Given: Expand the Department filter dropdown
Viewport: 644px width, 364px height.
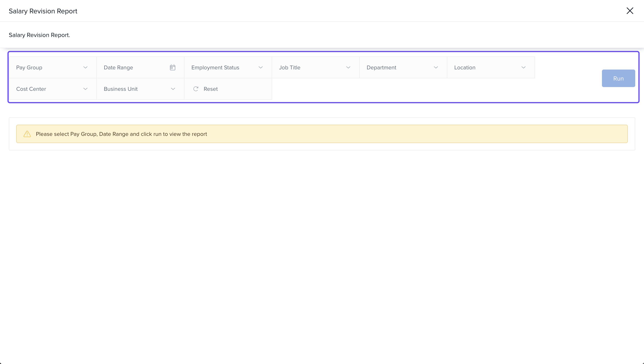Looking at the screenshot, I should [403, 68].
